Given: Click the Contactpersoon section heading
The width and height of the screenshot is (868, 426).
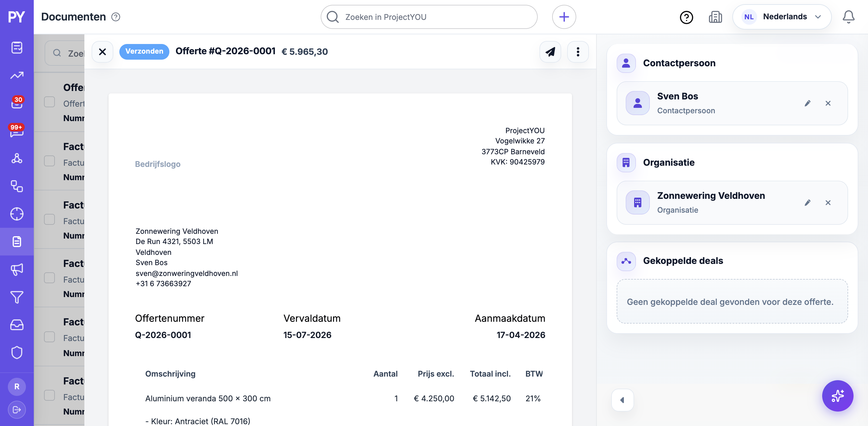Looking at the screenshot, I should tap(679, 63).
